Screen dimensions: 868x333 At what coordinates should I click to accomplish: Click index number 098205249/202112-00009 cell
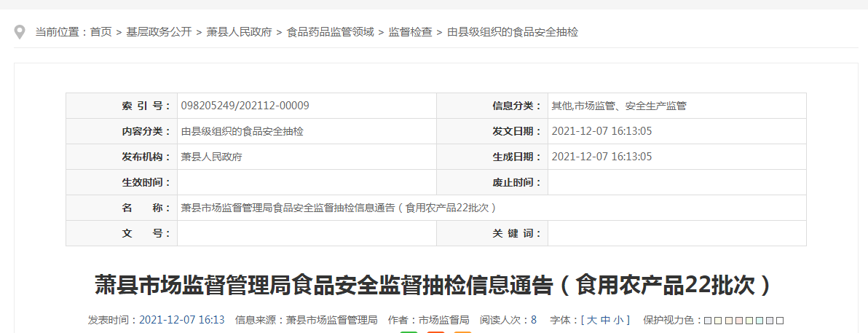pos(245,106)
